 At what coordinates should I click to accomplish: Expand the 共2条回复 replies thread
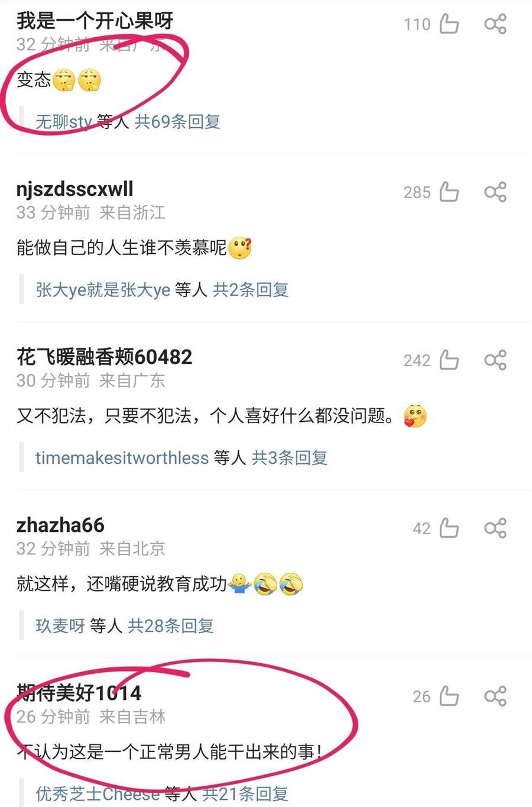tap(251, 290)
